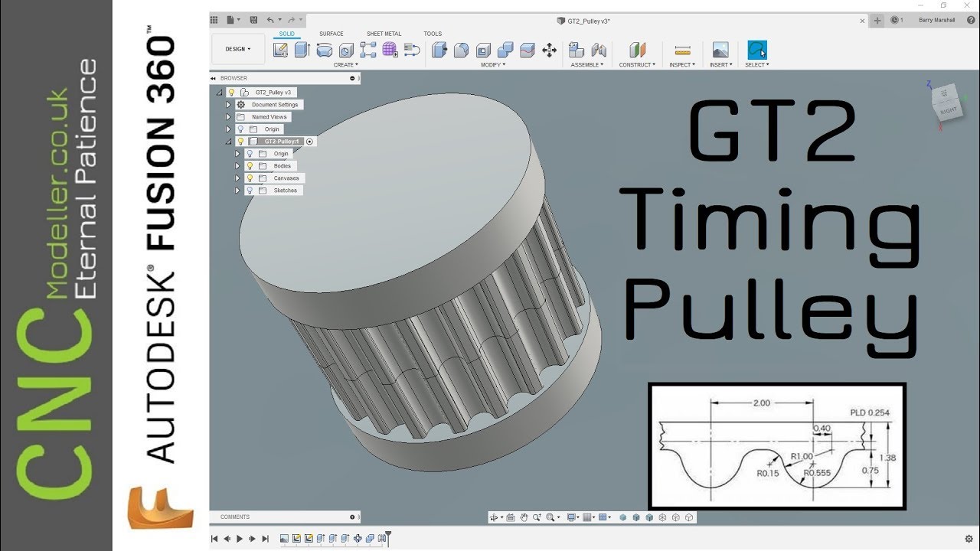Switch to the SHEET METAL tab
This screenshot has width=980, height=551.
tap(384, 34)
